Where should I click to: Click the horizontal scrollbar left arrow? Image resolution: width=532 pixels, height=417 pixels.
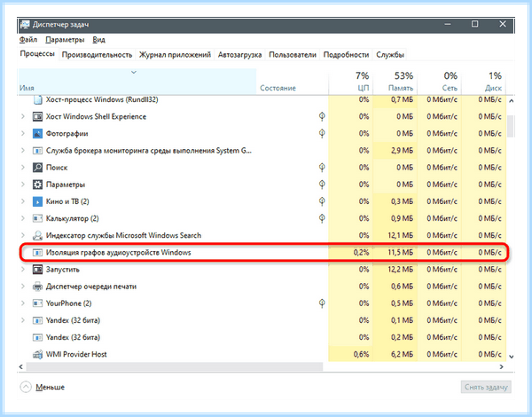coord(21,366)
